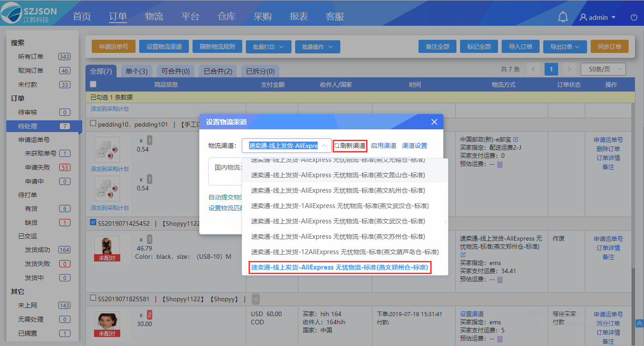Viewport: 644px width, 346px height.
Task: Open the 批量打印 dropdown
Action: pos(268,47)
